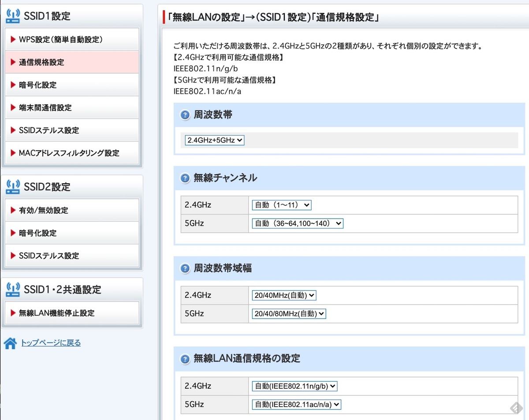The height and width of the screenshot is (420, 529).
Task: Follow the トップページに戻る link
Action: [51, 343]
